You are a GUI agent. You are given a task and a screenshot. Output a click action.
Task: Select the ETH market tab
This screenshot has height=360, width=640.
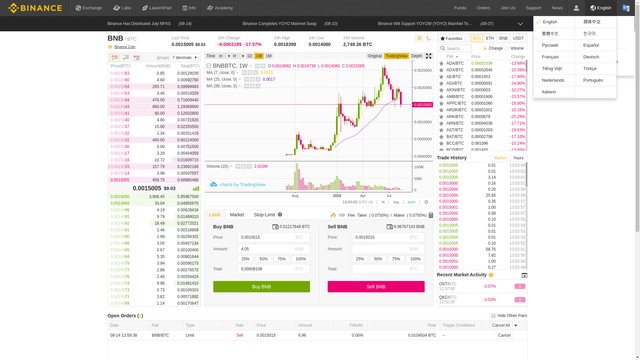click(490, 38)
